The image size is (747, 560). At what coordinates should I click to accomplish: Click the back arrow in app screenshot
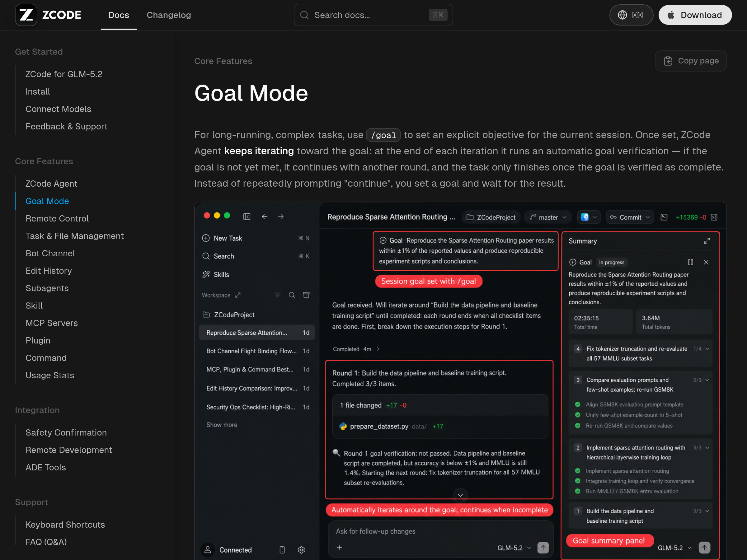pos(265,216)
